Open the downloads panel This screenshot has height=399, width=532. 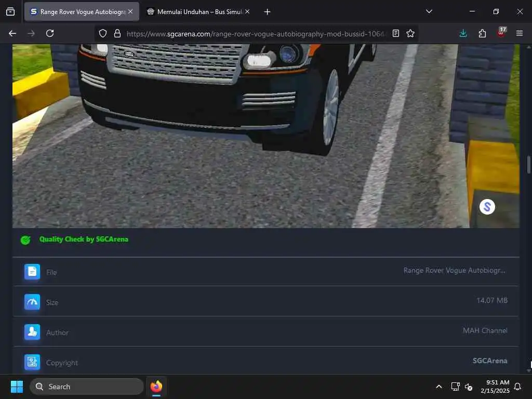point(463,33)
